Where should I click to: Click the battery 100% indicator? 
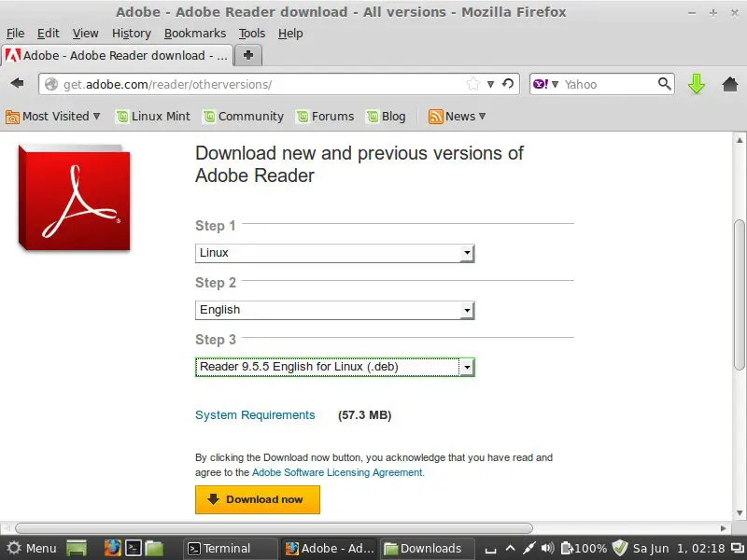pos(585,549)
